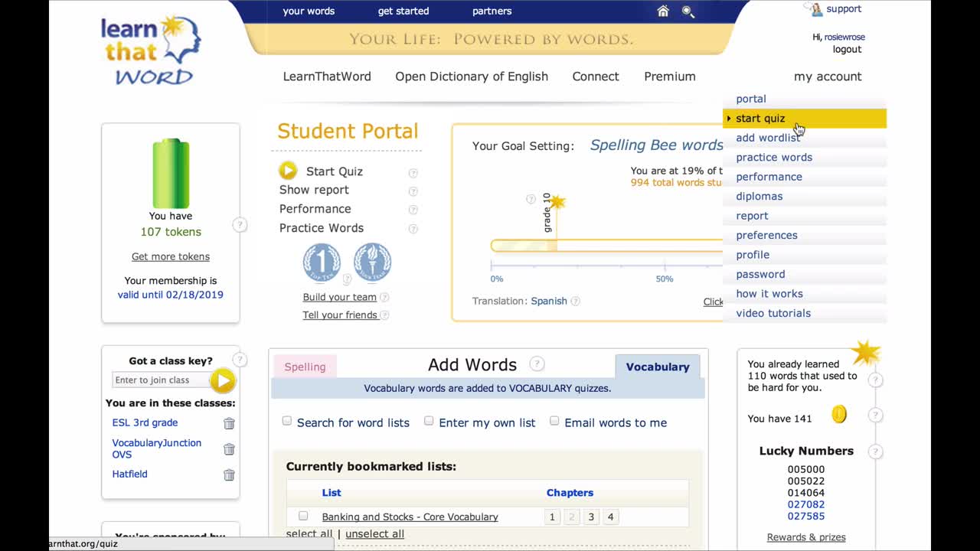The width and height of the screenshot is (980, 551).
Task: Click the help icon beside tokens count
Action: pyautogui.click(x=240, y=225)
